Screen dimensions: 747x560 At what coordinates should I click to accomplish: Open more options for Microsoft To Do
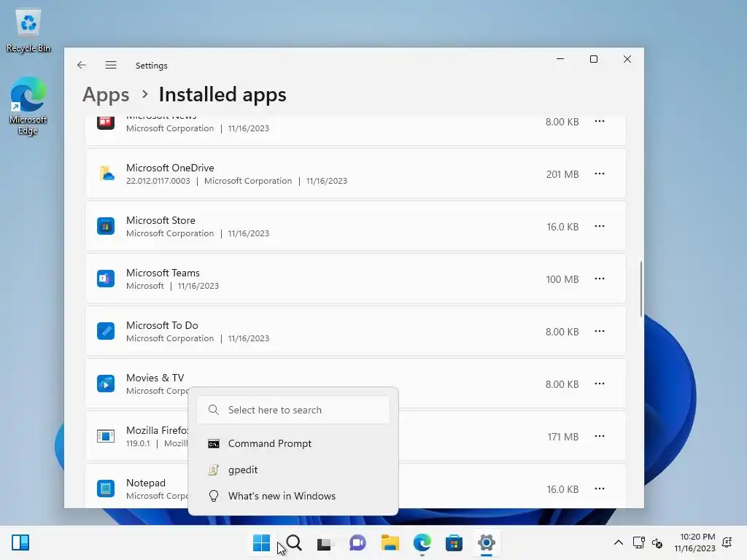600,331
